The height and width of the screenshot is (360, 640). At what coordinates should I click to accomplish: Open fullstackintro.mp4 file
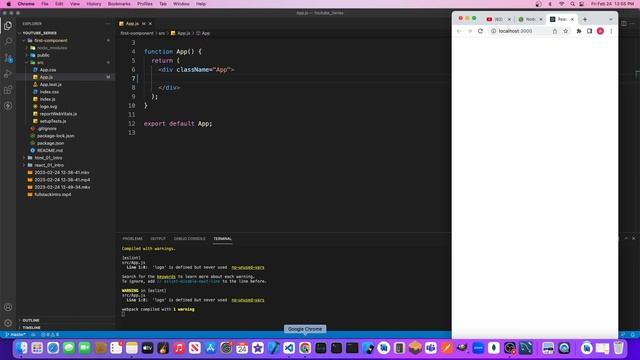click(53, 194)
